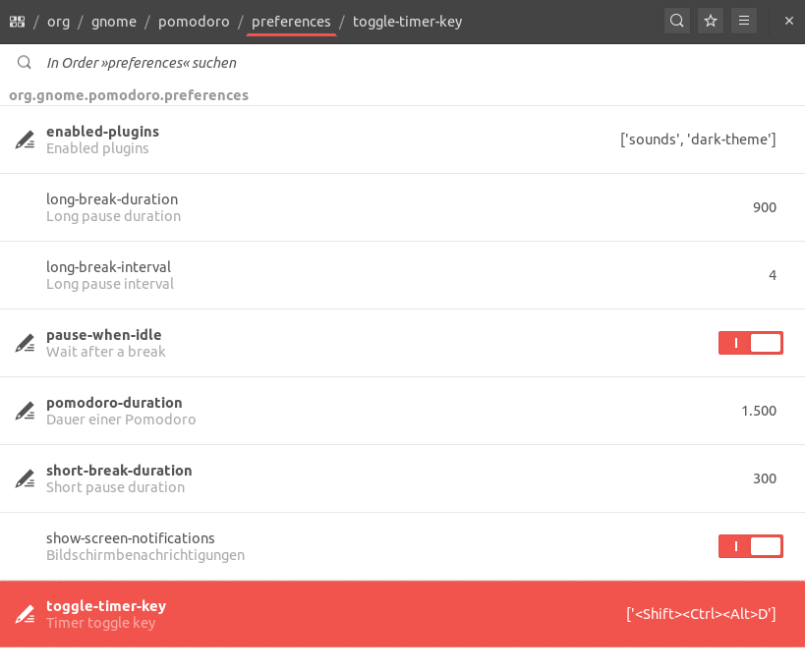Click the pencil icon beside short-break-duration
The image size is (805, 672).
25,478
